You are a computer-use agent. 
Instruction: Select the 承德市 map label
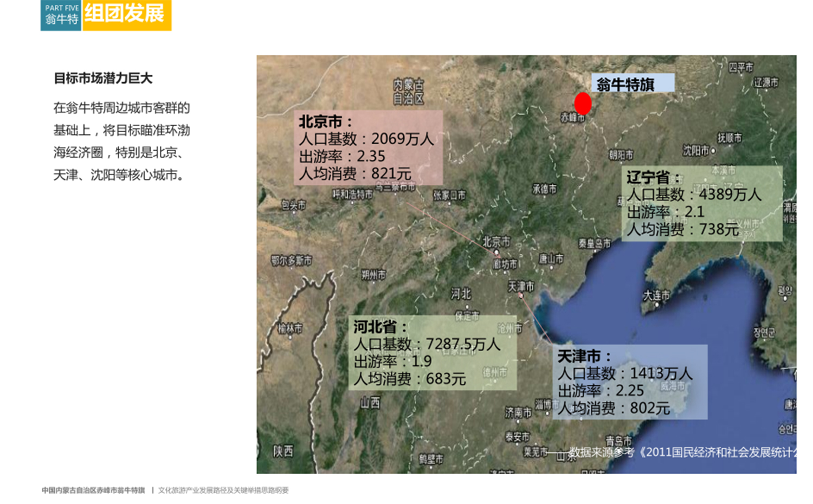coord(545,189)
